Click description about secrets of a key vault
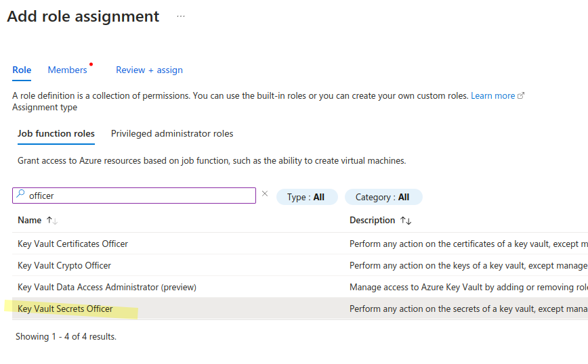This screenshot has height=364, width=588. pyautogui.click(x=469, y=309)
